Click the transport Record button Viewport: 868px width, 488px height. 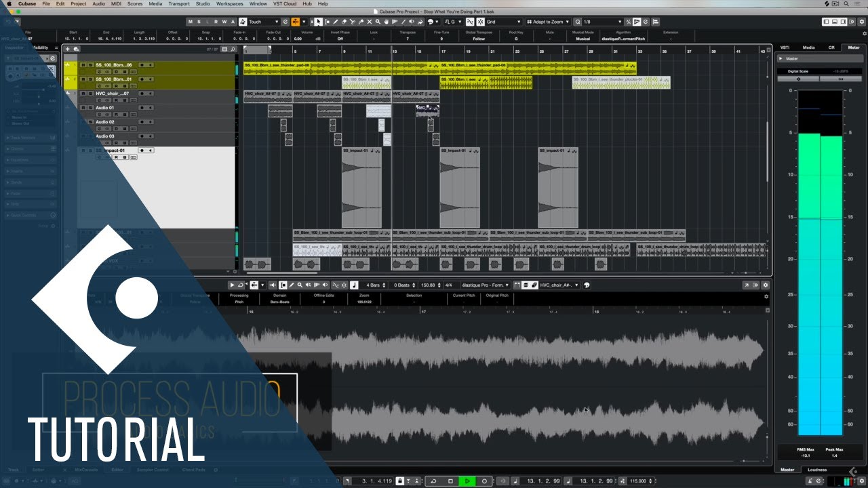(x=484, y=481)
